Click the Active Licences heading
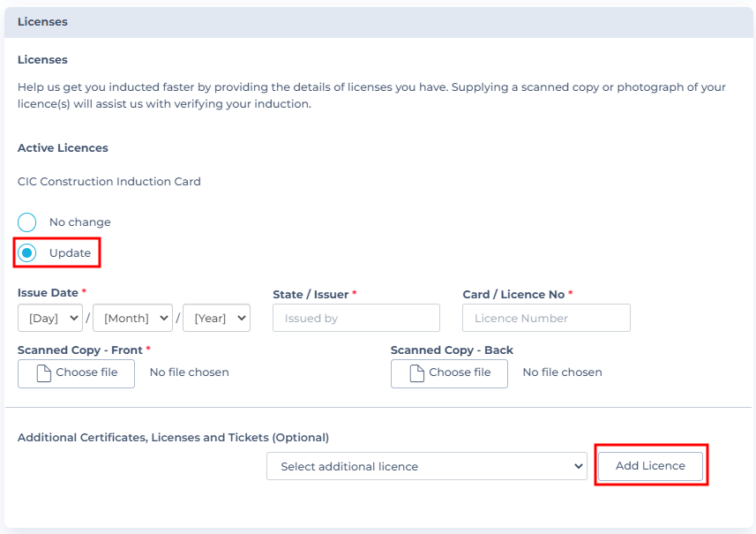Viewport: 756px width, 534px height. (x=63, y=148)
